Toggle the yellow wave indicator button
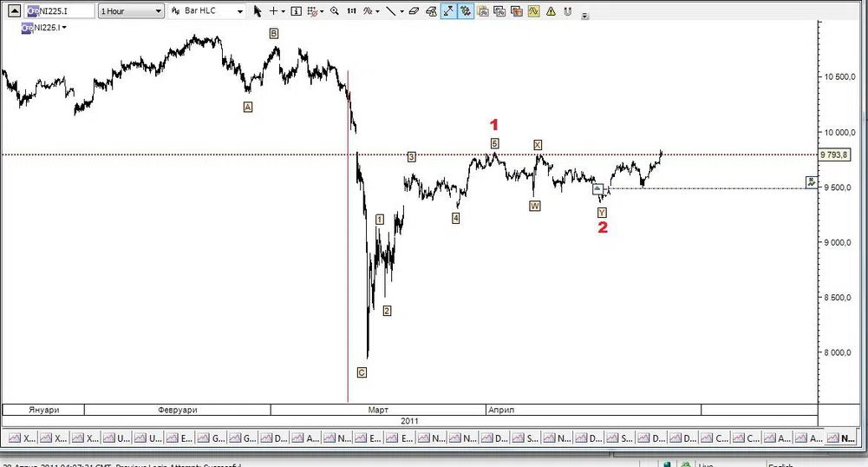Screen dimensions: 868x467 533,11
